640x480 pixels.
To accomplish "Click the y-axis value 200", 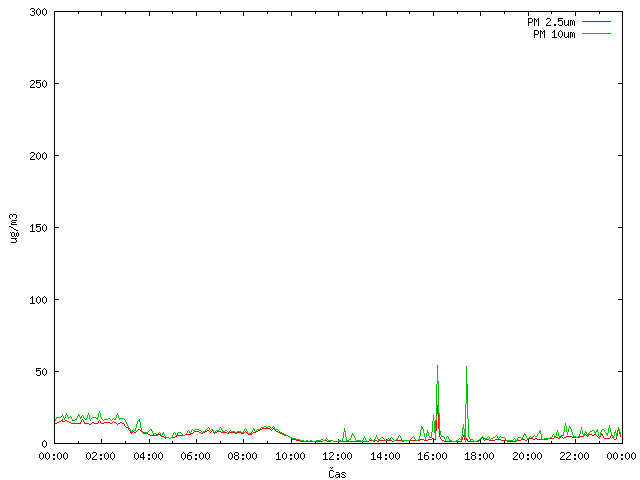I will 38,156.
